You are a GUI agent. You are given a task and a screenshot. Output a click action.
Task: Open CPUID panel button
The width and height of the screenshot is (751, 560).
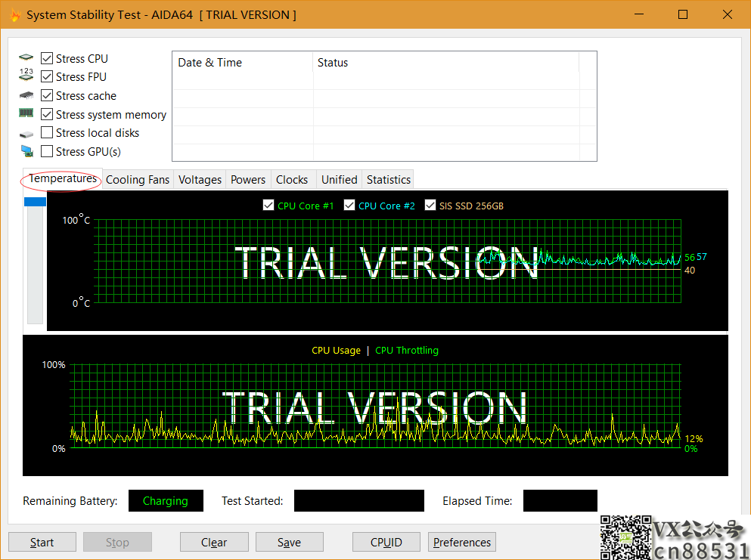386,542
